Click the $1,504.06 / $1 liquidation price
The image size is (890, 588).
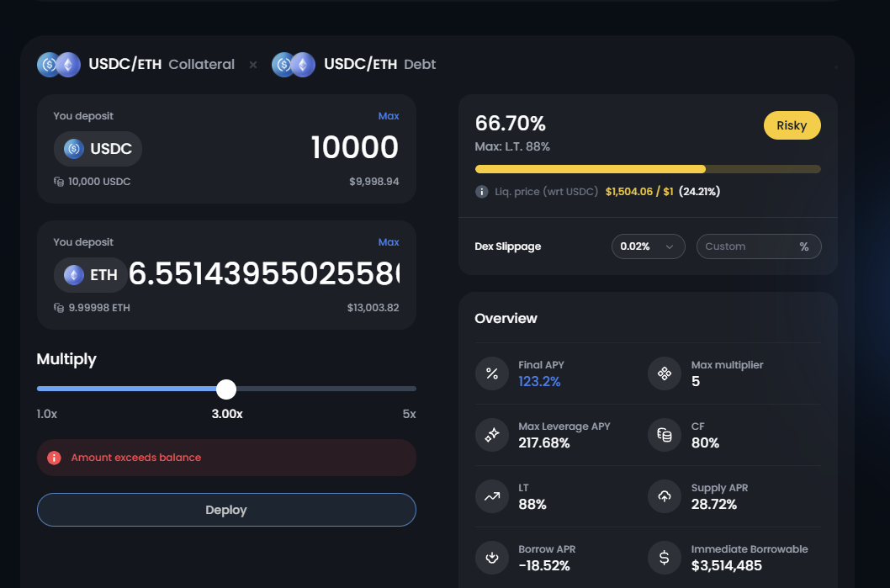(x=639, y=192)
